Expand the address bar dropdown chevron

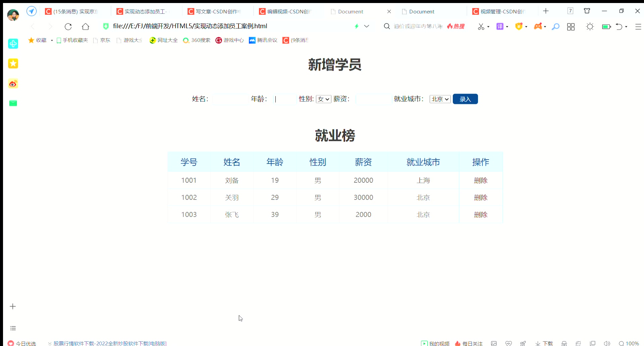click(x=367, y=26)
